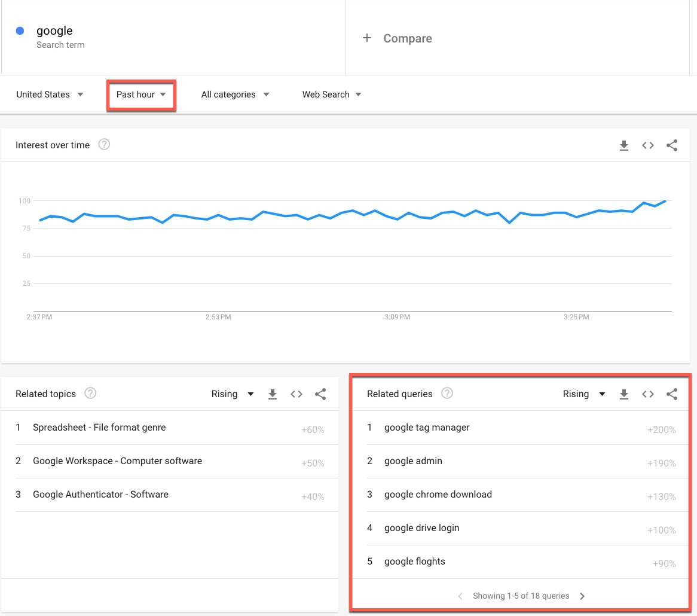Embed the Related topics panel
697x616 pixels.
click(296, 394)
